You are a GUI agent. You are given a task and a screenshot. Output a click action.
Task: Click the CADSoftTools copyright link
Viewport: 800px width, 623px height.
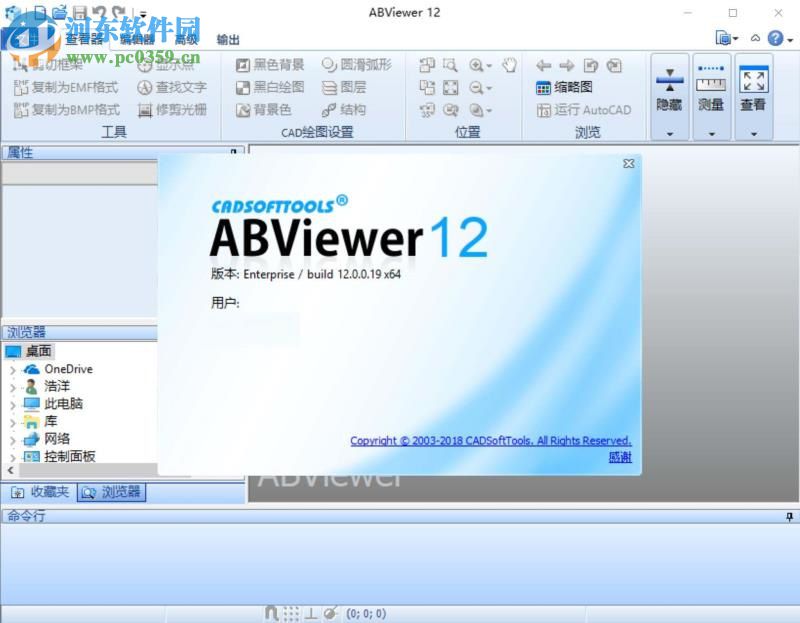(x=490, y=441)
